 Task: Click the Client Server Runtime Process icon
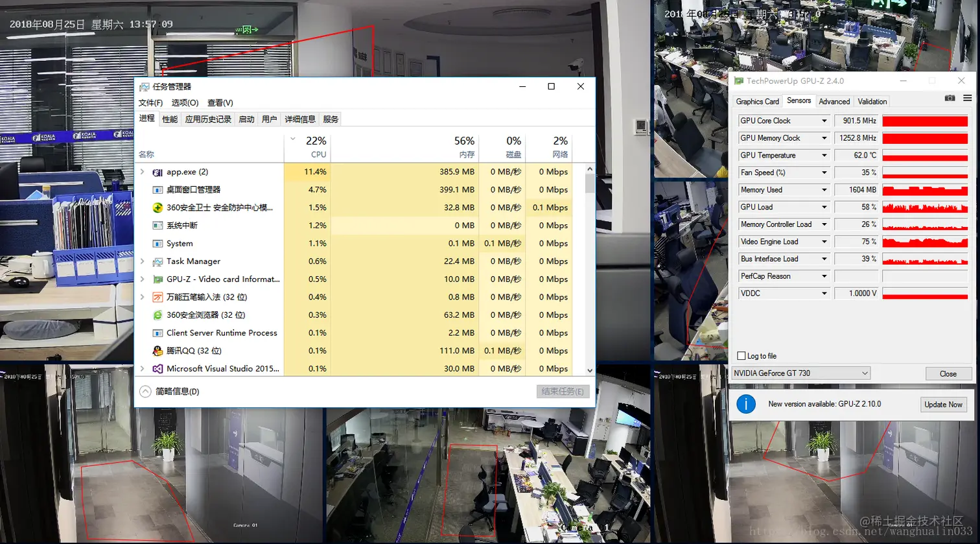pyautogui.click(x=157, y=333)
